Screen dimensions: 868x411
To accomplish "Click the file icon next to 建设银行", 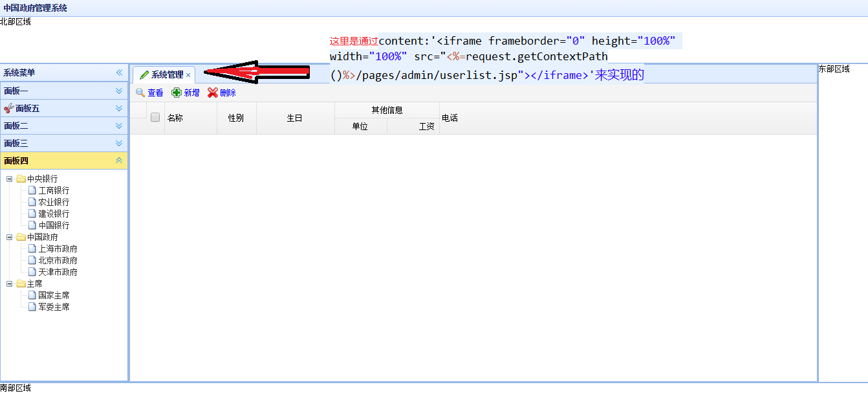I will click(32, 214).
